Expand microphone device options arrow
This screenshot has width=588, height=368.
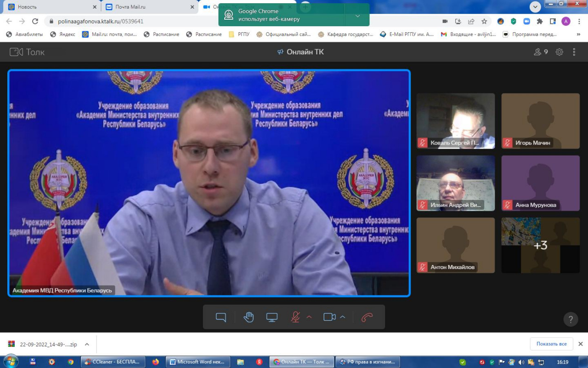coord(309,317)
